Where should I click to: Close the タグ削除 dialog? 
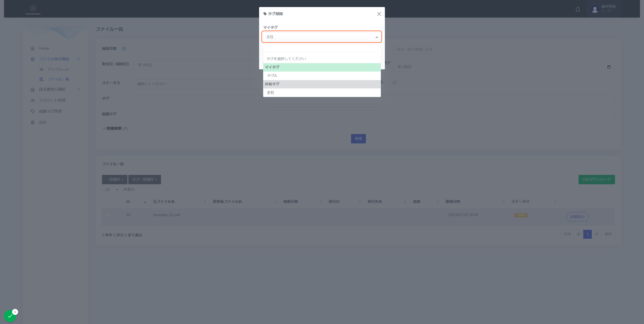click(379, 14)
